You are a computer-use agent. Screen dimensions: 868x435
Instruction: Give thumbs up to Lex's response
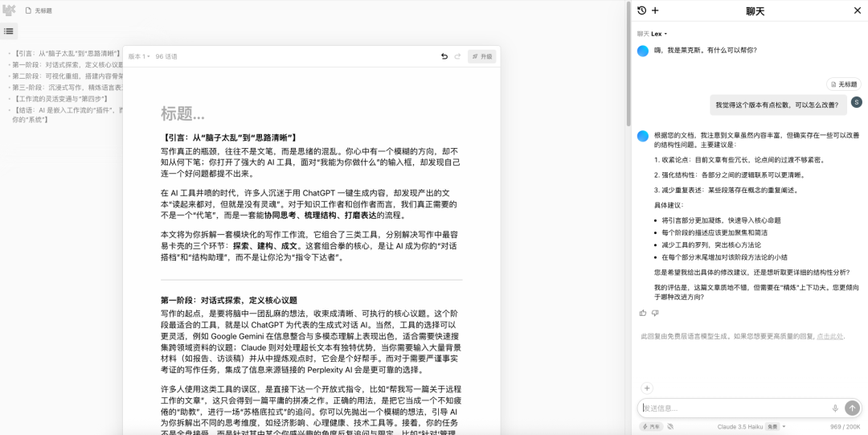click(x=643, y=313)
